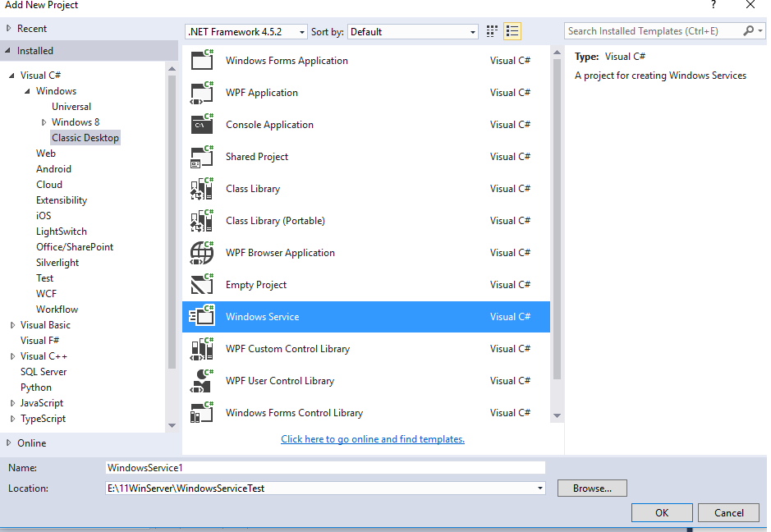Expand the Windows 8 tree node

coord(44,122)
